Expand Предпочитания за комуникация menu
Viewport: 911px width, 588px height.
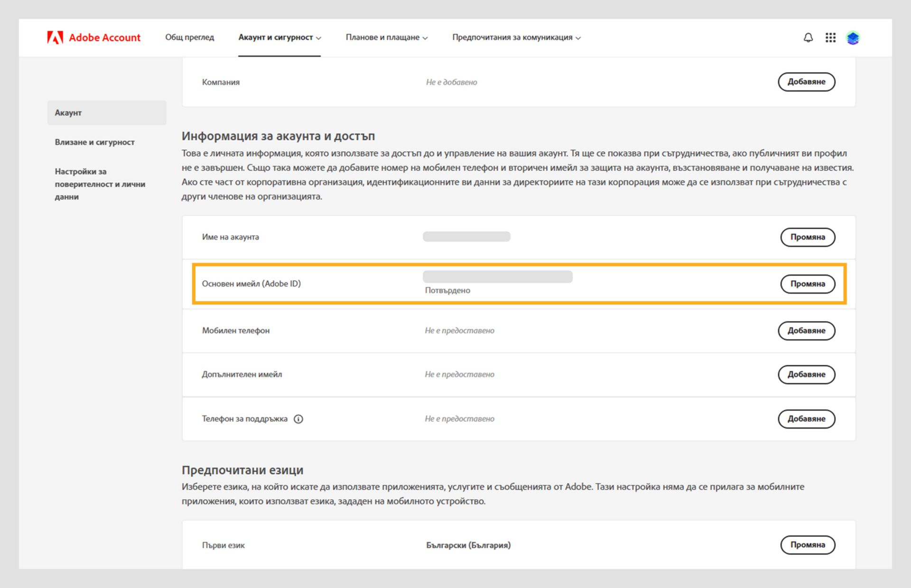point(516,37)
